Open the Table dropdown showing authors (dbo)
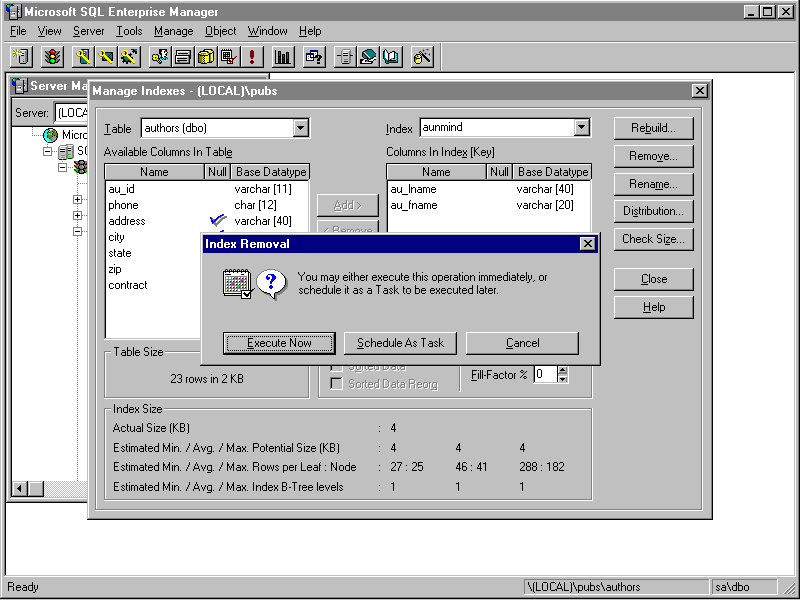This screenshot has width=800, height=600. coord(300,128)
